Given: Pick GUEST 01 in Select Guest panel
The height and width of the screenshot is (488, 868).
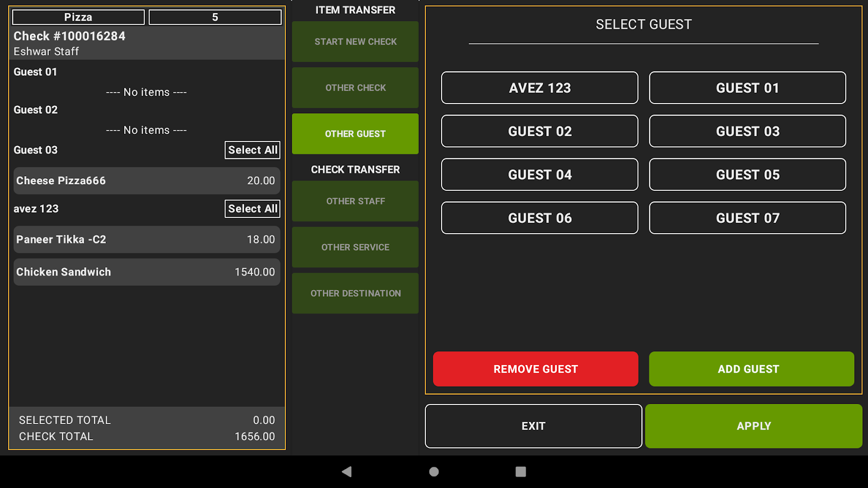Looking at the screenshot, I should click(x=748, y=88).
